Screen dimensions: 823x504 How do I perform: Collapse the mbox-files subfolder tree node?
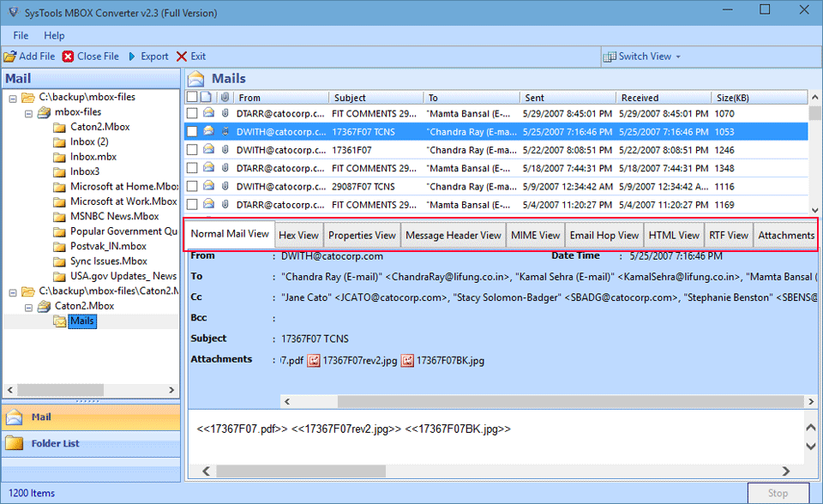click(x=28, y=112)
